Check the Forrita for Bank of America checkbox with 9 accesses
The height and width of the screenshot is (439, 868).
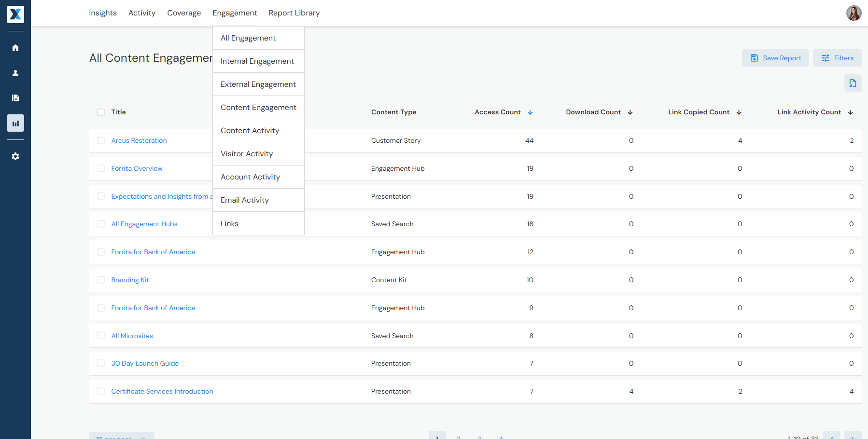point(101,308)
